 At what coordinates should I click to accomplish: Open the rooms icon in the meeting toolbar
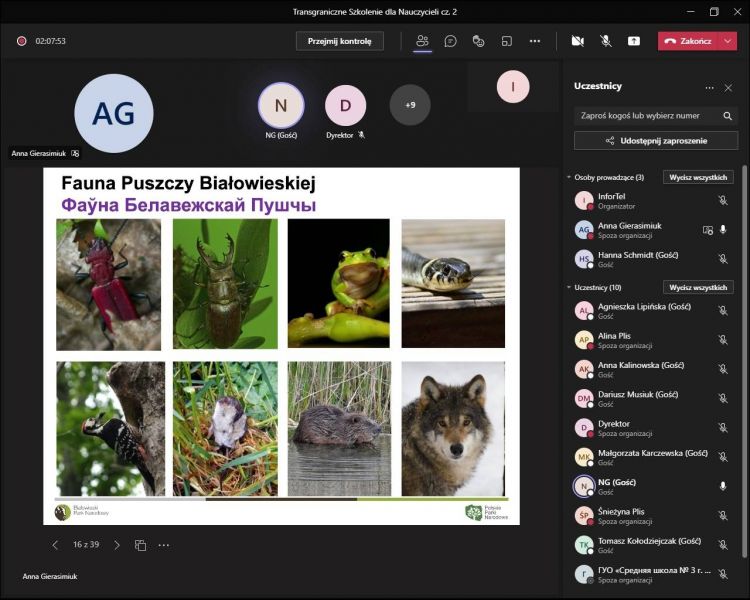(506, 41)
